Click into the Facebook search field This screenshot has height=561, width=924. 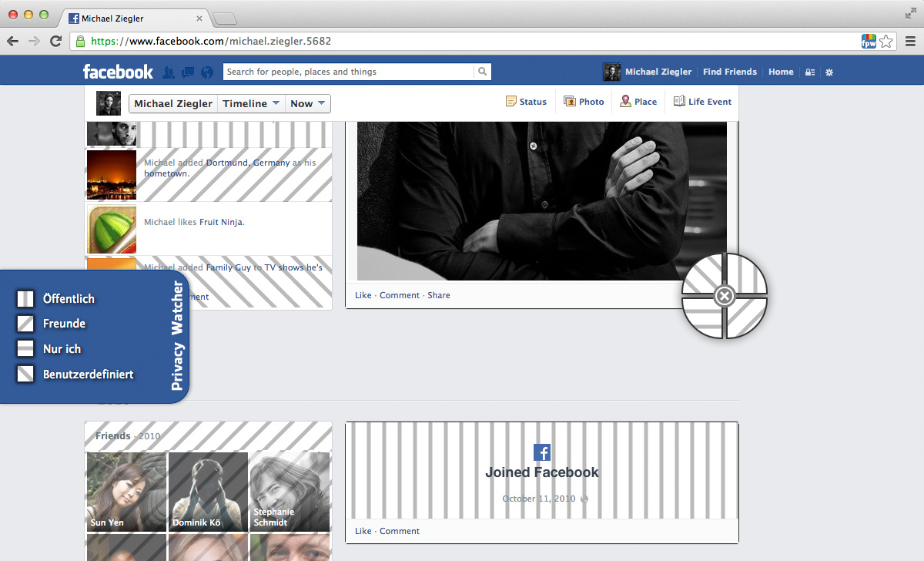(x=348, y=72)
